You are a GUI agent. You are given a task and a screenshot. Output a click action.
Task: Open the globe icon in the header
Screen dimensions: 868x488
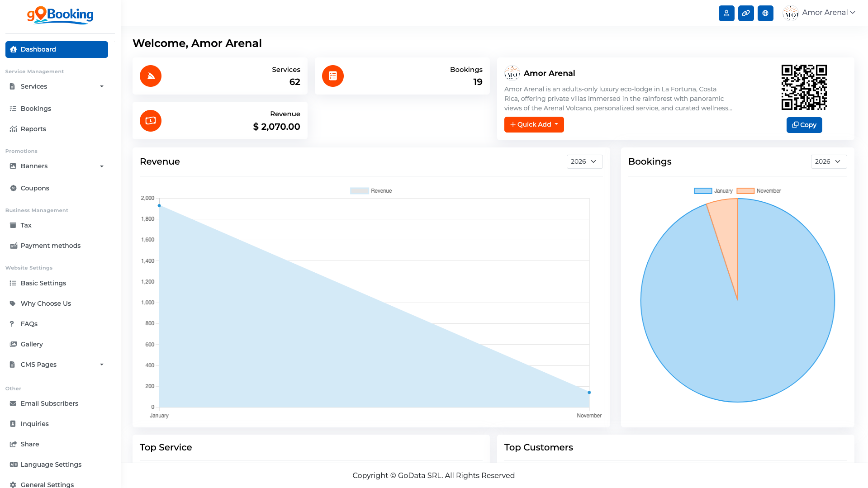click(x=765, y=13)
